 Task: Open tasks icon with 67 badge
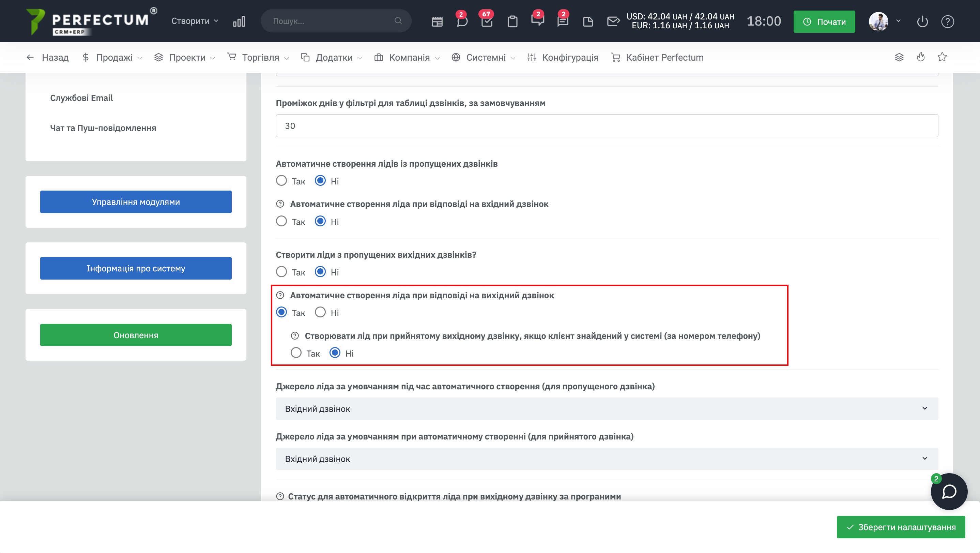(487, 21)
